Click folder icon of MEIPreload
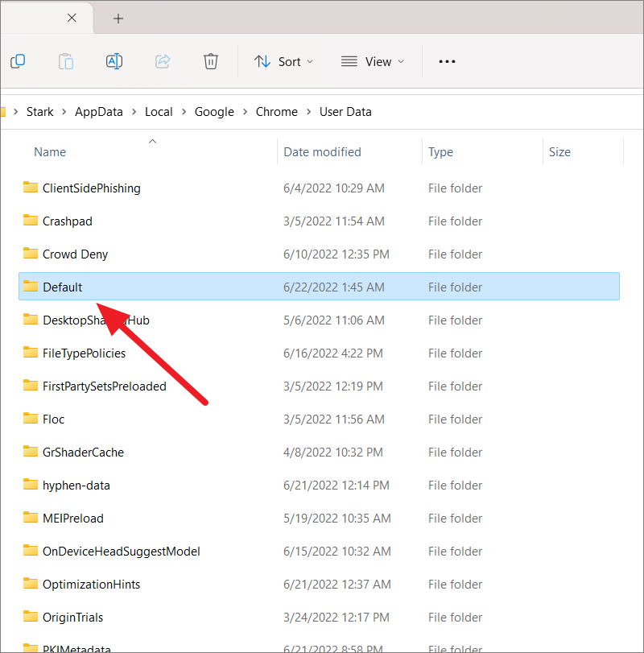644x653 pixels. (x=31, y=517)
